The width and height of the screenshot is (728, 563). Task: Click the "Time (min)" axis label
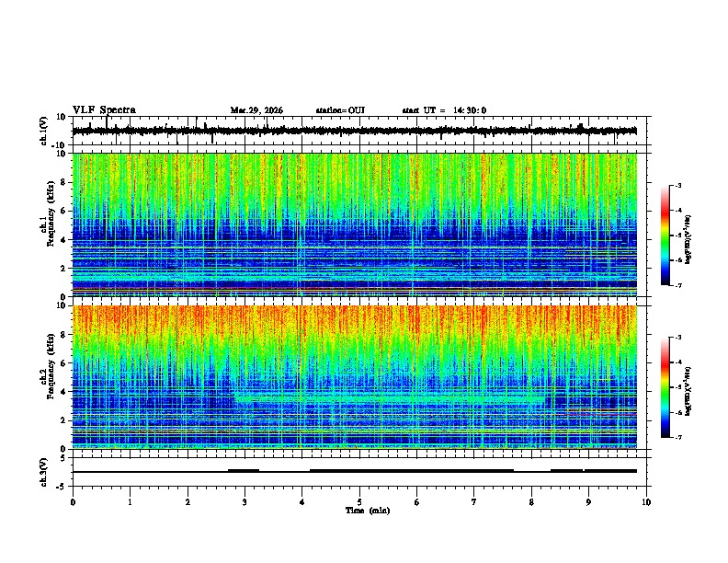(x=368, y=511)
